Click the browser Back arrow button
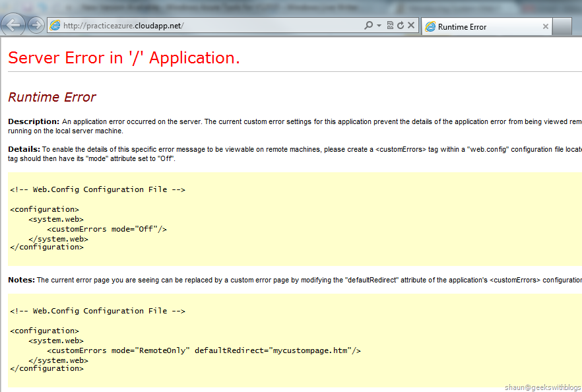582x392 pixels. [x=13, y=25]
